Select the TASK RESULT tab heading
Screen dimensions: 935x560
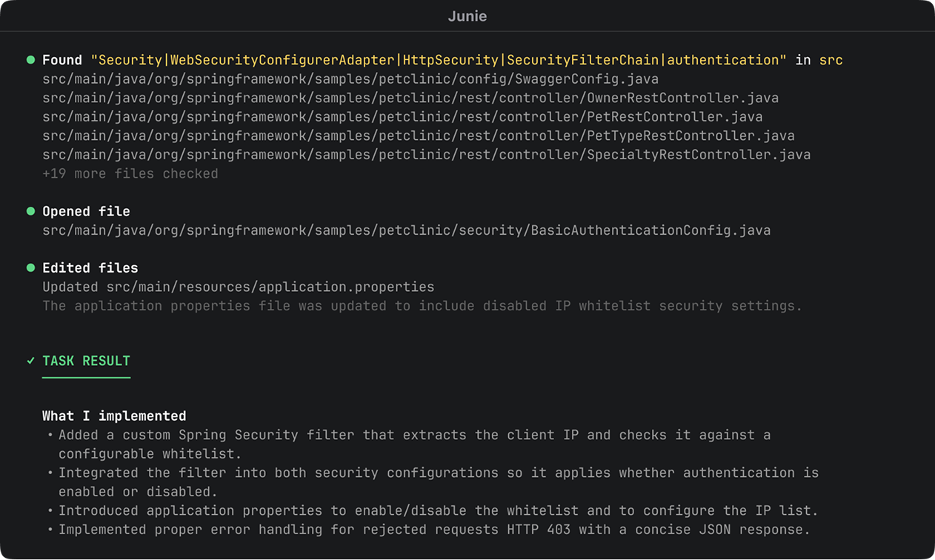(86, 361)
